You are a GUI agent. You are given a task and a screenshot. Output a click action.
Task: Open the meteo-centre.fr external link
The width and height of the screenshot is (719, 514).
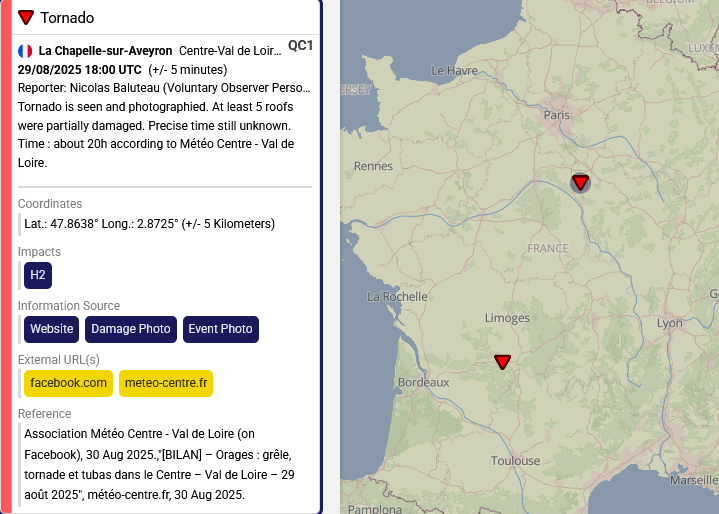[x=166, y=383]
